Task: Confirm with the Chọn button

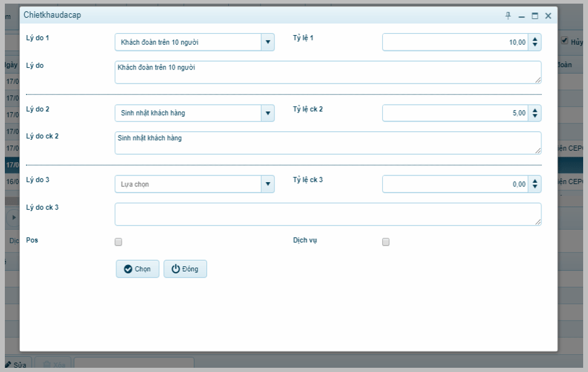Action: (x=137, y=269)
